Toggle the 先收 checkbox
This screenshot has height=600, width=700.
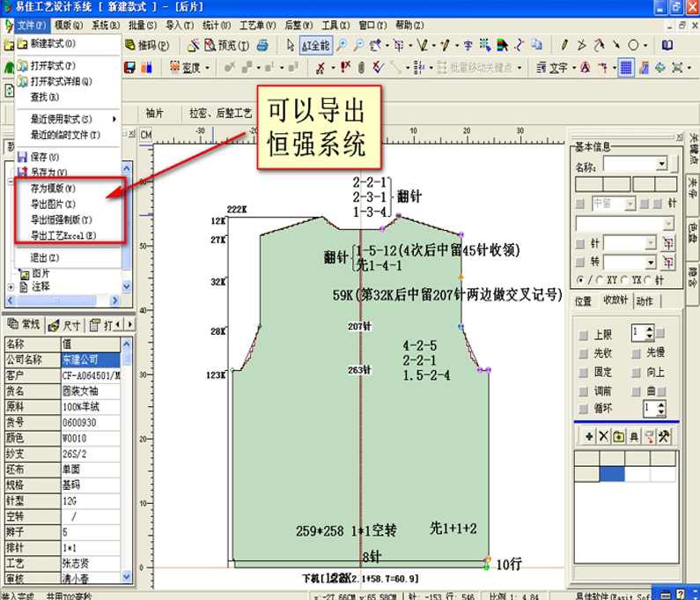[583, 354]
